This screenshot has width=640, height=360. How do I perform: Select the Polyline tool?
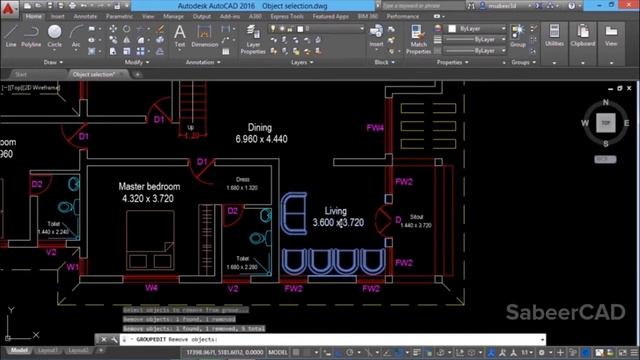(x=31, y=36)
